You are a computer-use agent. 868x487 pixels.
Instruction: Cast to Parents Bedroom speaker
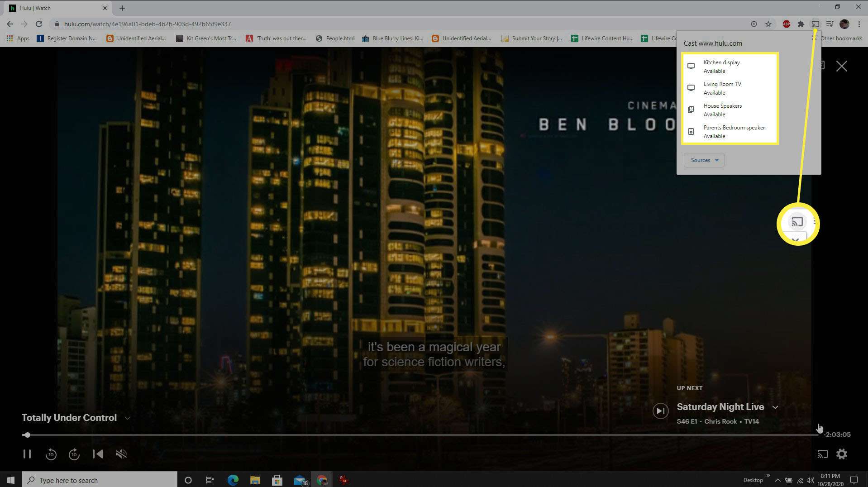pos(730,132)
